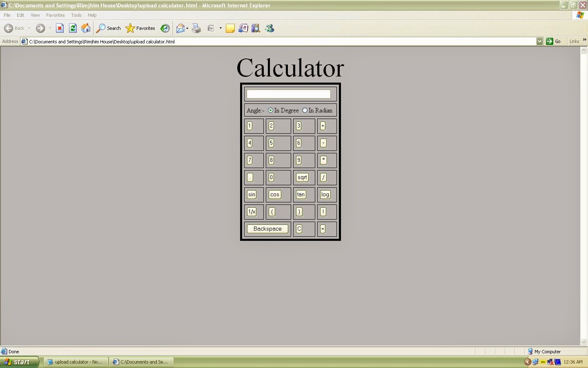
Task: Click the sqrt button on the calculator
Action: (302, 177)
